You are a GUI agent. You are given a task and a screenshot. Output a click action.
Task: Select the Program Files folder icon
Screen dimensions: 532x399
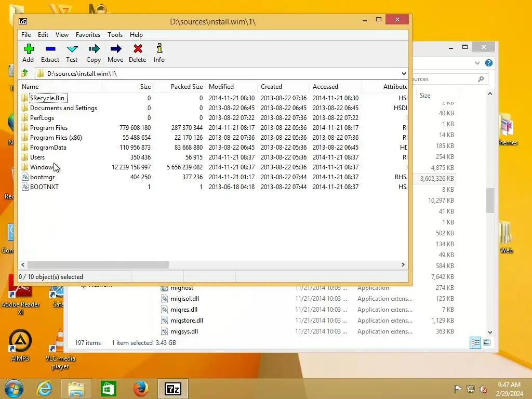(24, 128)
